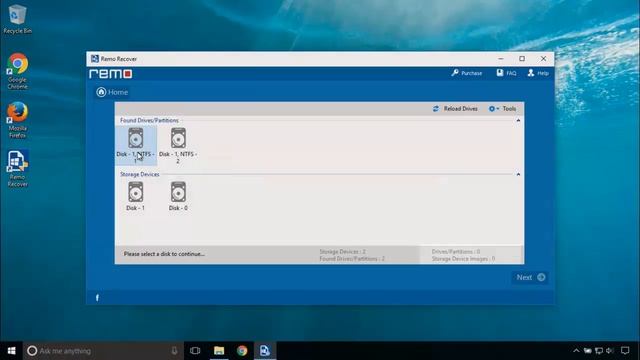Click the Storage Devices heading
The width and height of the screenshot is (640, 360).
(x=140, y=174)
